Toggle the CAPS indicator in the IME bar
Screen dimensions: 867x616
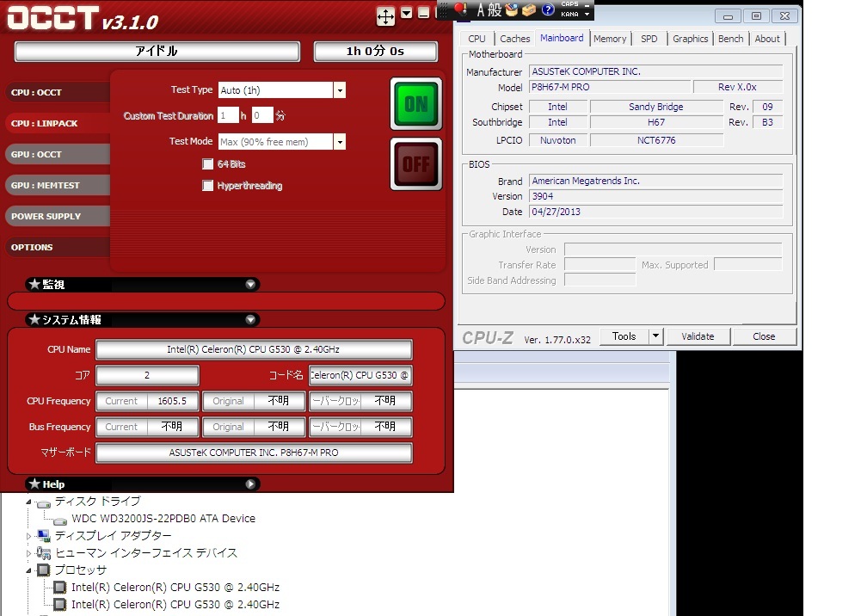(569, 4)
